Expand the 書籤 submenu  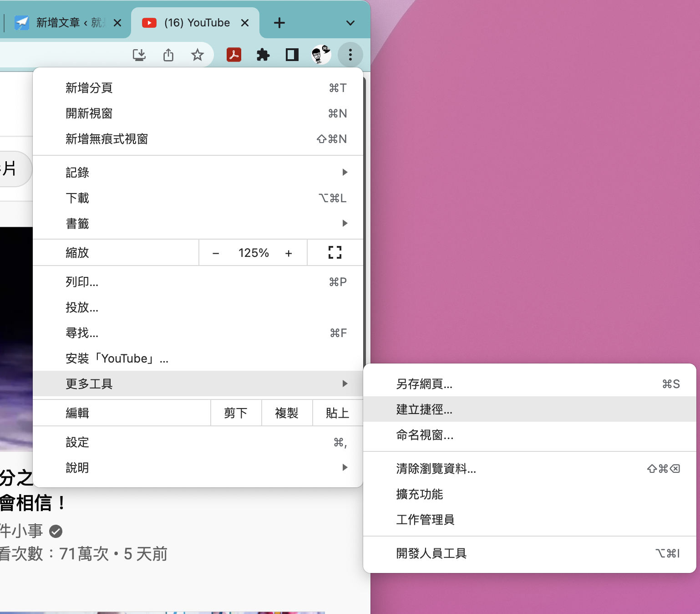coord(198,224)
